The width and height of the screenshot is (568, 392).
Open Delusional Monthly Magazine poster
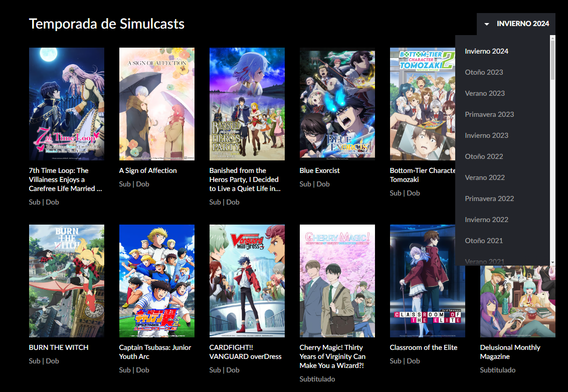pos(518,301)
